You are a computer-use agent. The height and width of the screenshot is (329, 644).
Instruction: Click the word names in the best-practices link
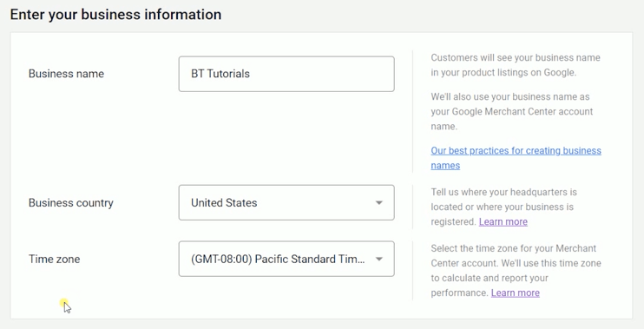click(445, 166)
